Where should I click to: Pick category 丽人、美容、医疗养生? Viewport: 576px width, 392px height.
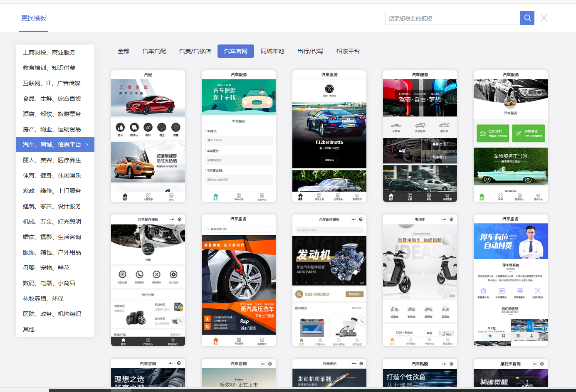click(x=55, y=160)
